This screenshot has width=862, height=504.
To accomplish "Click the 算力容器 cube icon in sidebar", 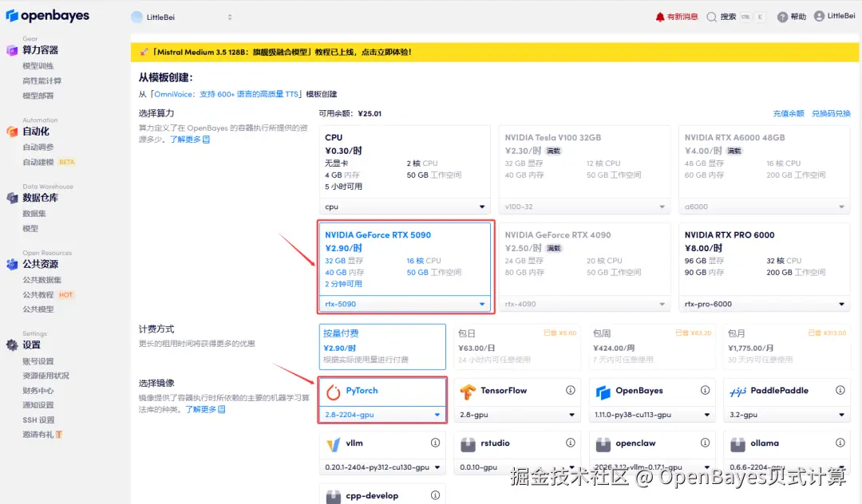I will pos(11,50).
